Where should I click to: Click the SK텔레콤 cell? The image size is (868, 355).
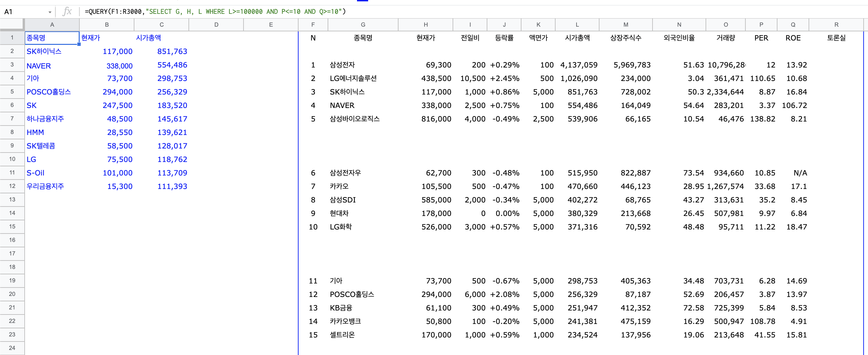52,146
